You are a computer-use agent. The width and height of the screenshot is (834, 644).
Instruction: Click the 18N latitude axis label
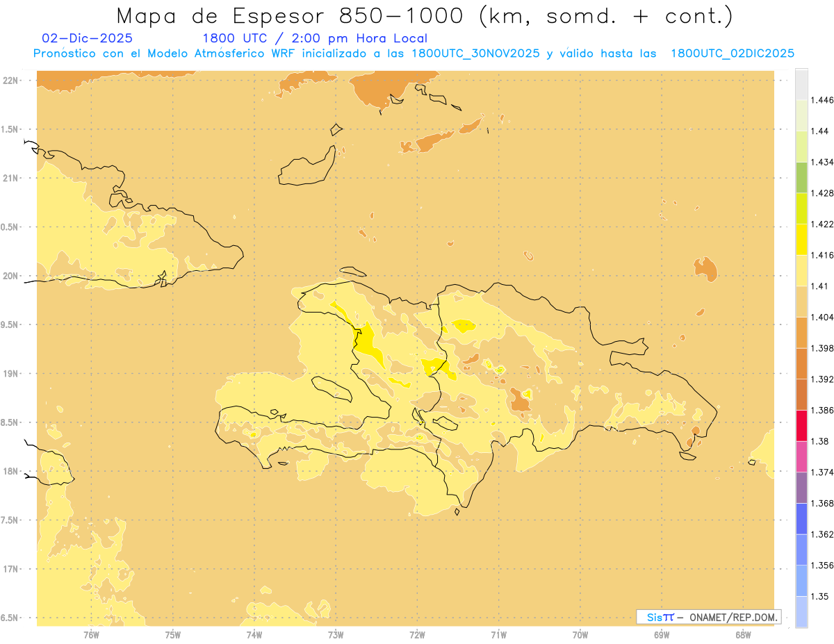[10, 471]
